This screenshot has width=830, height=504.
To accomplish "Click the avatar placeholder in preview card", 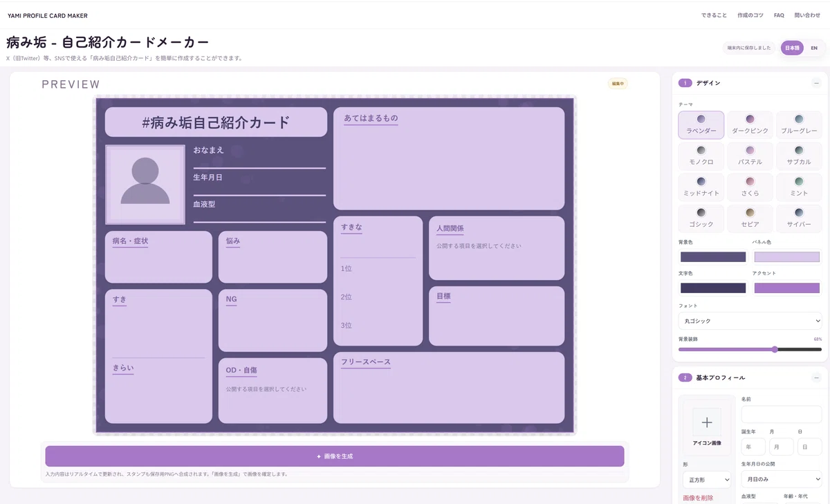I will point(145,185).
